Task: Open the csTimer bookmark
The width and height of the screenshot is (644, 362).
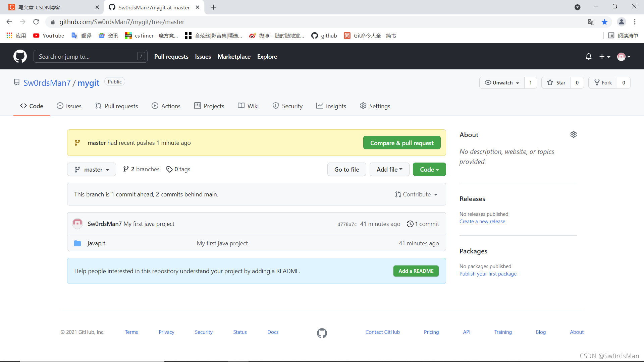Action: point(151,36)
